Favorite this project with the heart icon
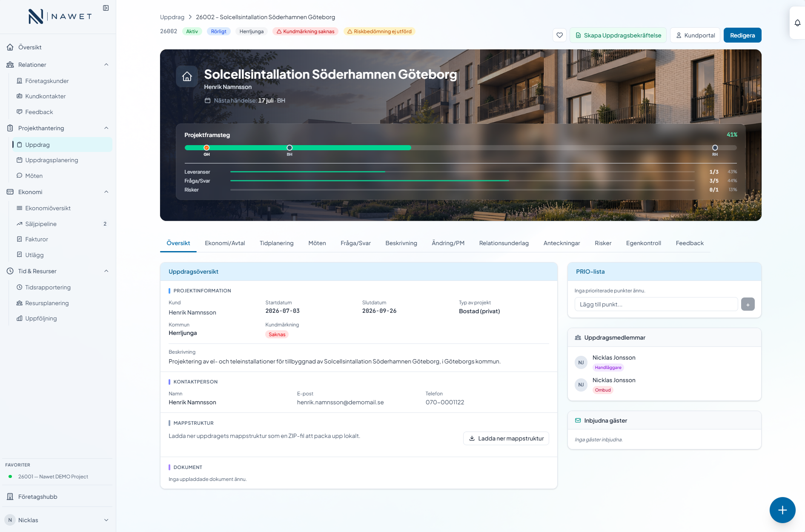 coord(560,35)
